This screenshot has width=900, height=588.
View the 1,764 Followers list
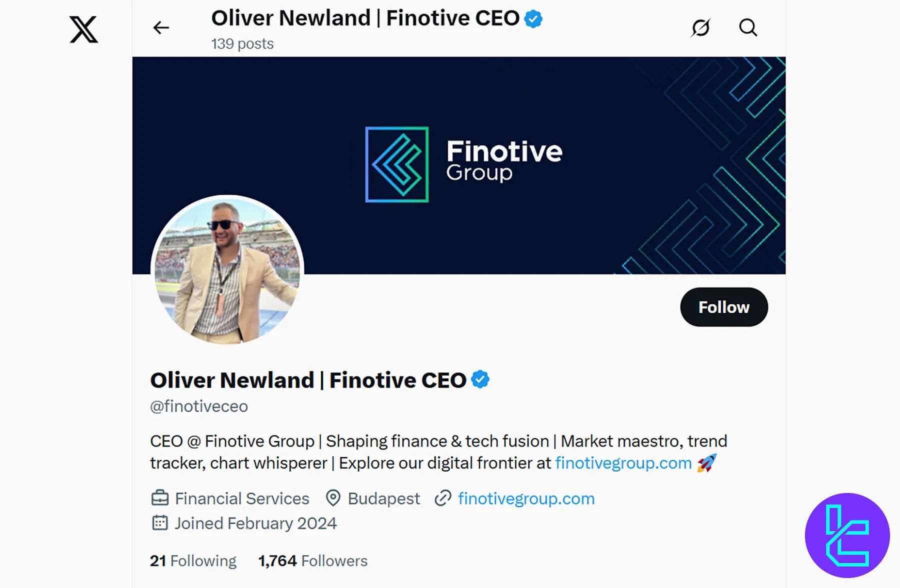click(x=312, y=560)
